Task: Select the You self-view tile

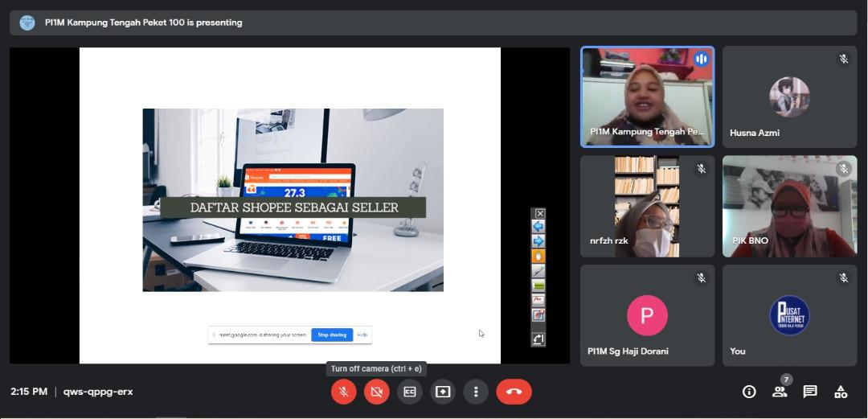Action: [789, 315]
